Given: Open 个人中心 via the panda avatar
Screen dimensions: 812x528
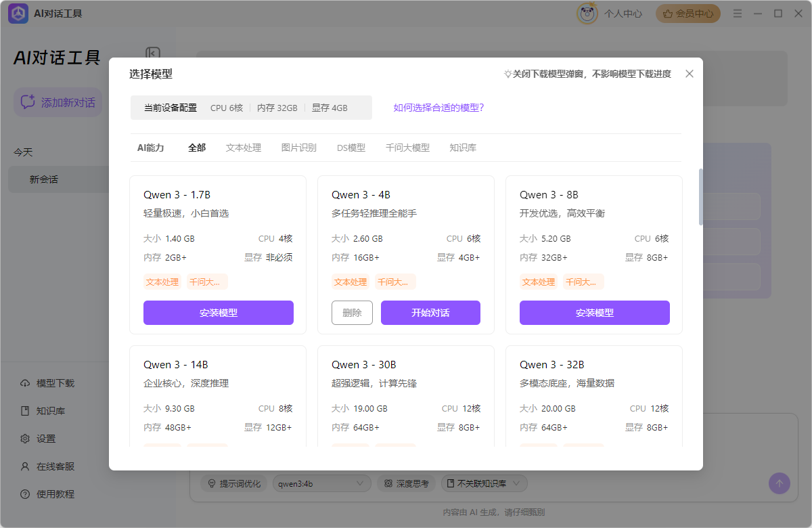Looking at the screenshot, I should 587,14.
